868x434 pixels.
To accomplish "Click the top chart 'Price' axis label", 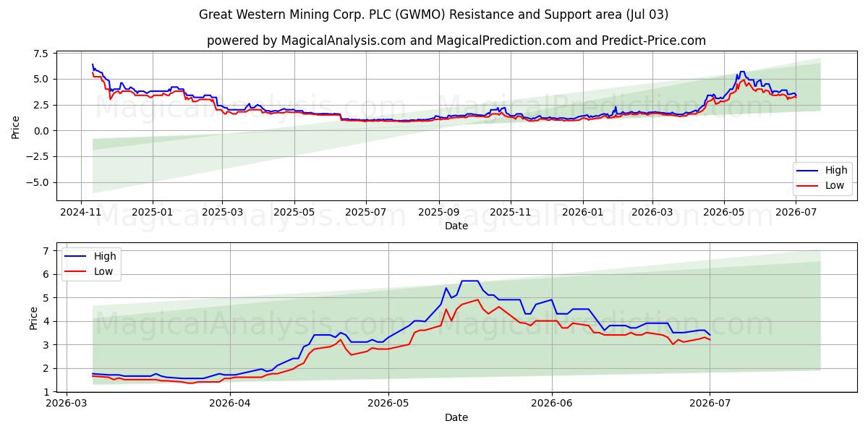I will pyautogui.click(x=16, y=126).
